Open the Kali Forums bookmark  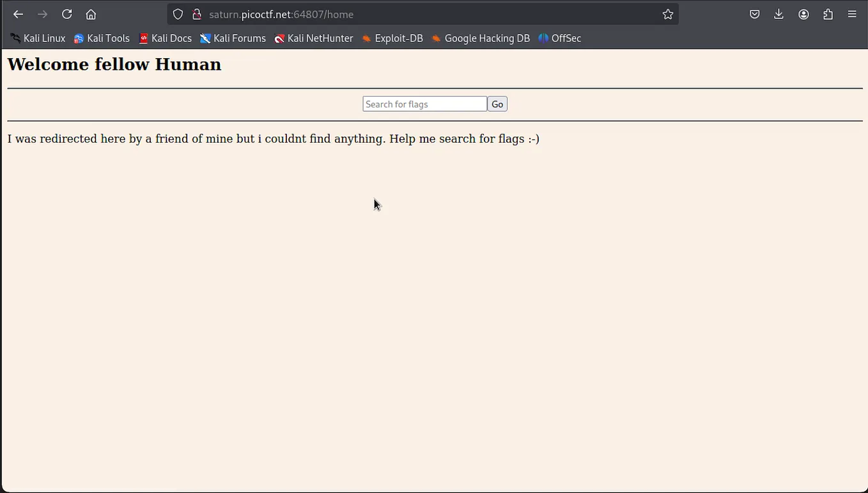pos(233,38)
